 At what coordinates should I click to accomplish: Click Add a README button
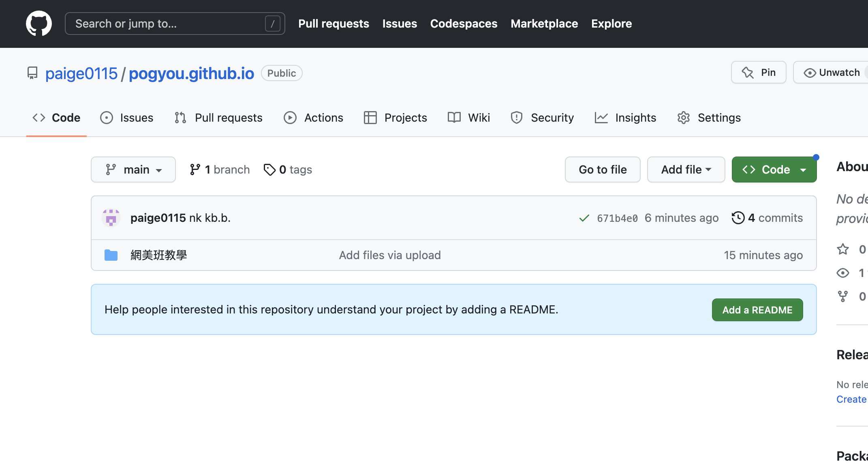tap(757, 310)
